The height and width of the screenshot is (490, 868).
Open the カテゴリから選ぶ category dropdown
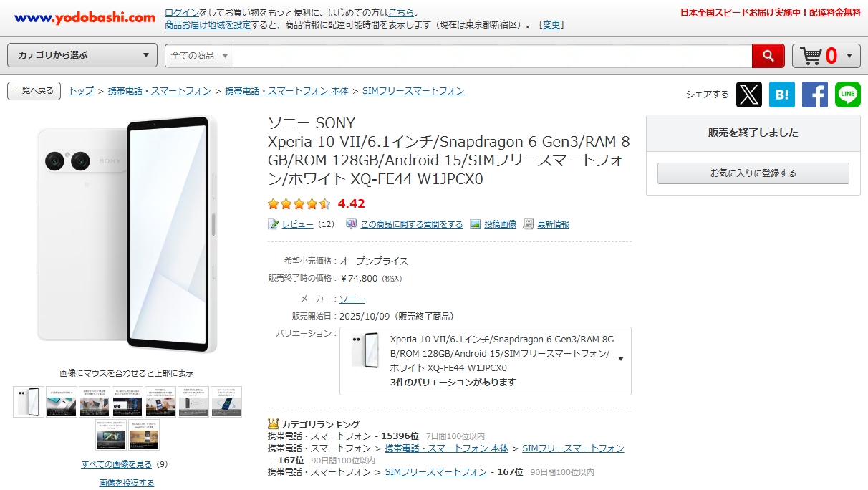click(82, 55)
